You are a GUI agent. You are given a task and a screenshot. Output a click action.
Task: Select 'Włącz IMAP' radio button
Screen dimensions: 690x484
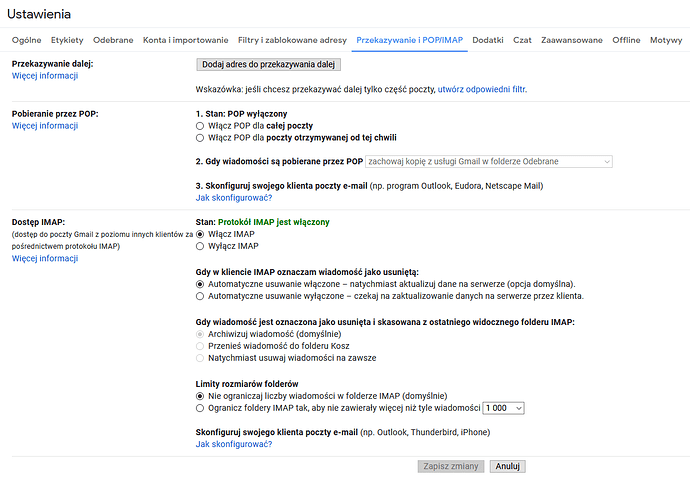(x=200, y=235)
